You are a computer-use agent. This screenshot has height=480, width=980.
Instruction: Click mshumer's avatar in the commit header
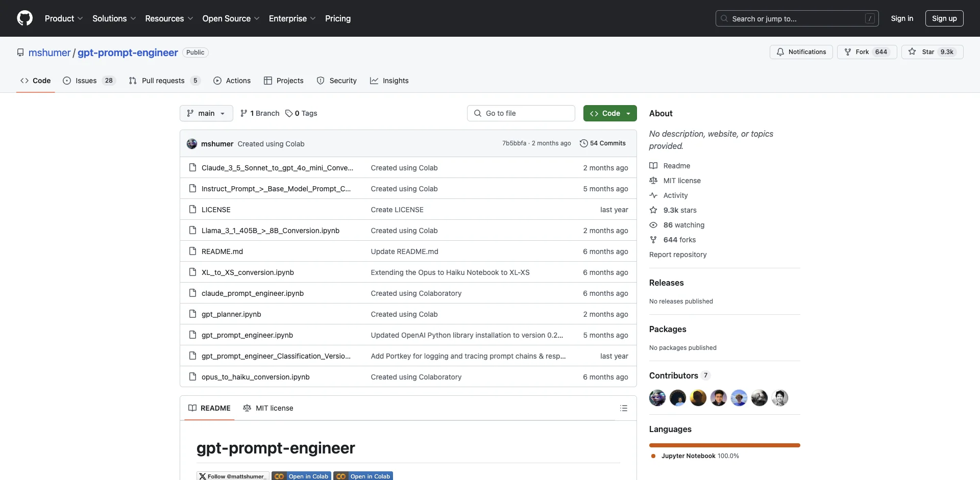coord(192,144)
